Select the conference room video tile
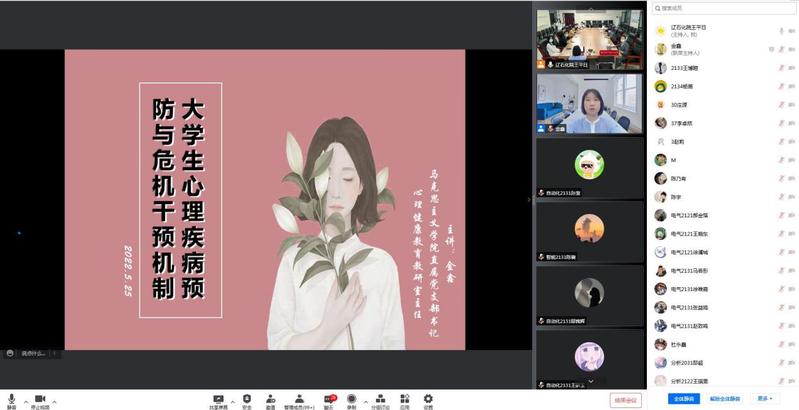 [x=590, y=39]
